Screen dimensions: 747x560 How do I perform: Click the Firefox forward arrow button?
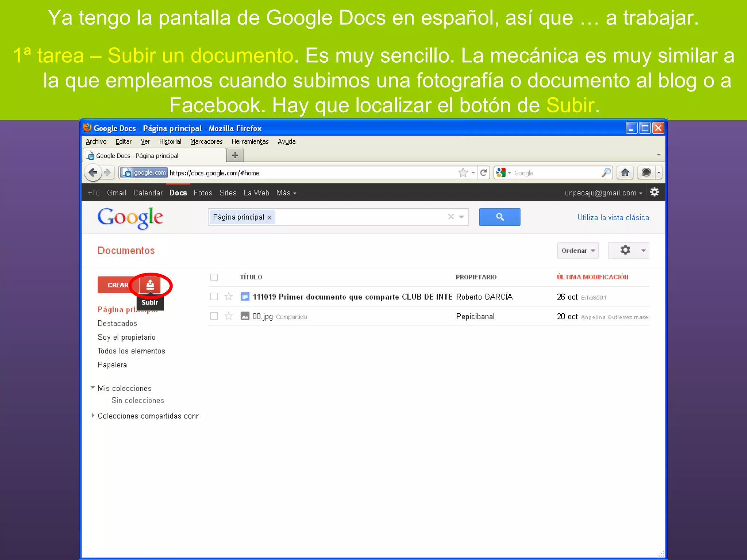108,172
